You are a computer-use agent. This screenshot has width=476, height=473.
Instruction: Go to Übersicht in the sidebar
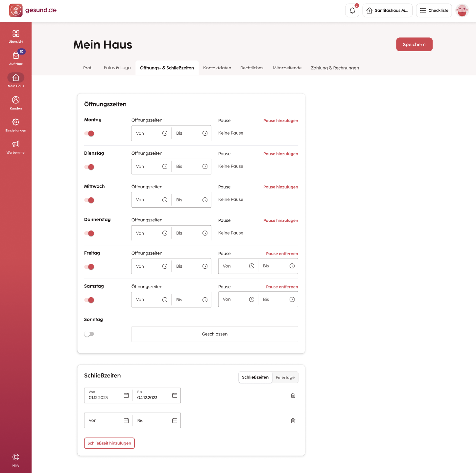[x=16, y=36]
